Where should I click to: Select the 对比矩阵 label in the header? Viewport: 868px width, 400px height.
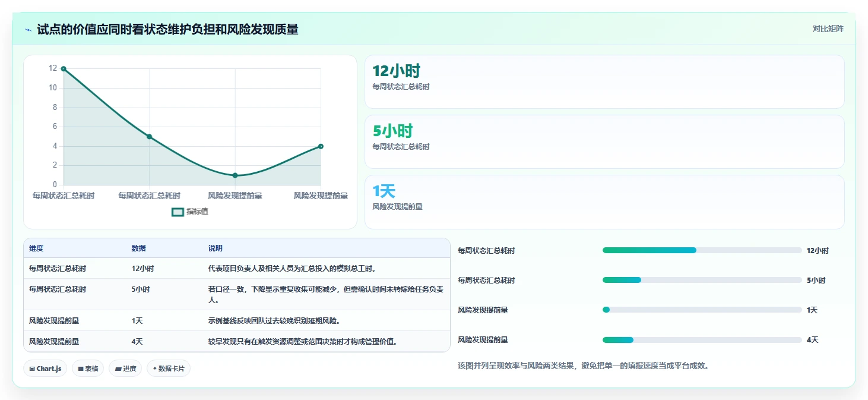828,29
